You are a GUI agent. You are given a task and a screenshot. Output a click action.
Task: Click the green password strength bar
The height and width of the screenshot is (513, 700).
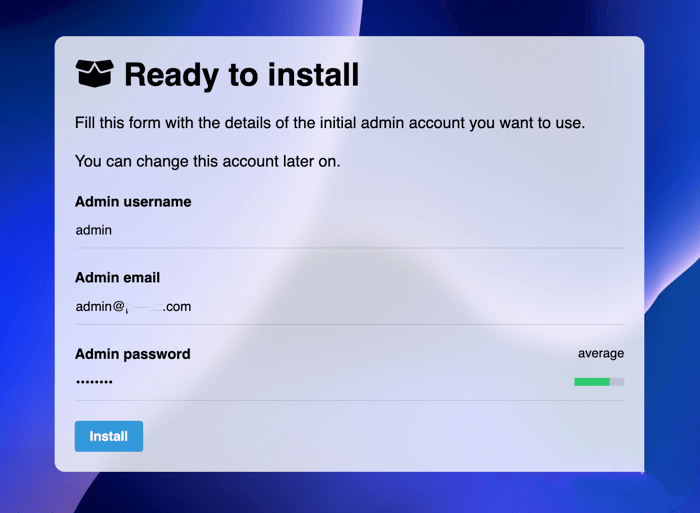[x=592, y=382]
